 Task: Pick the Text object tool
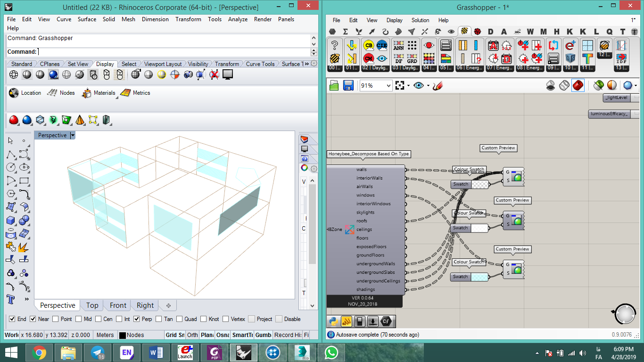11,299
